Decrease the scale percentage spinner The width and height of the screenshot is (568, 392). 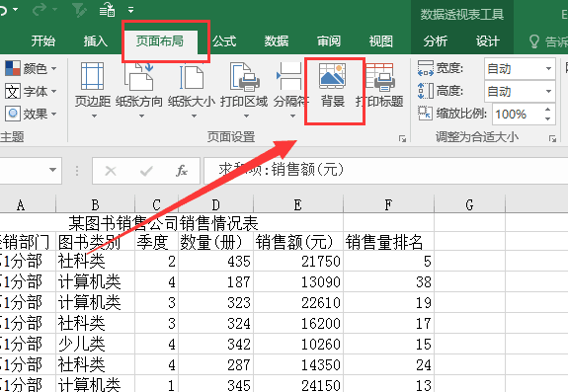click(547, 118)
